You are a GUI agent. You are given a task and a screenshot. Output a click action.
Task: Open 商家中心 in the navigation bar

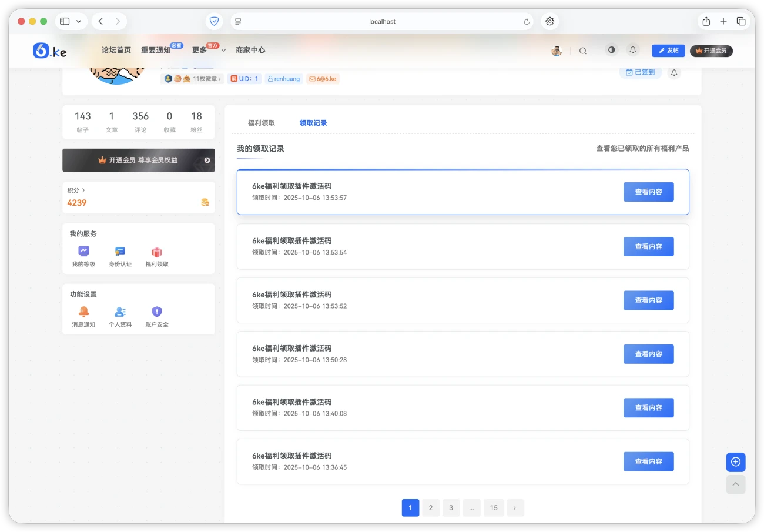(x=250, y=51)
